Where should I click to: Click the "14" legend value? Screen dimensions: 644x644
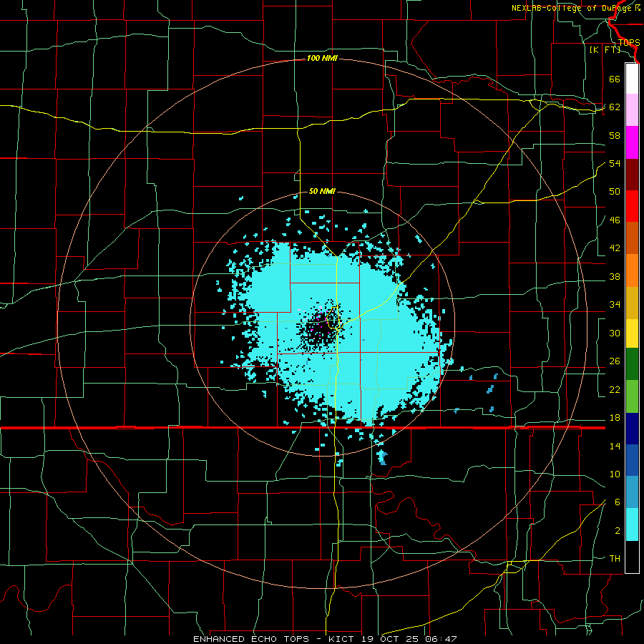pos(615,446)
